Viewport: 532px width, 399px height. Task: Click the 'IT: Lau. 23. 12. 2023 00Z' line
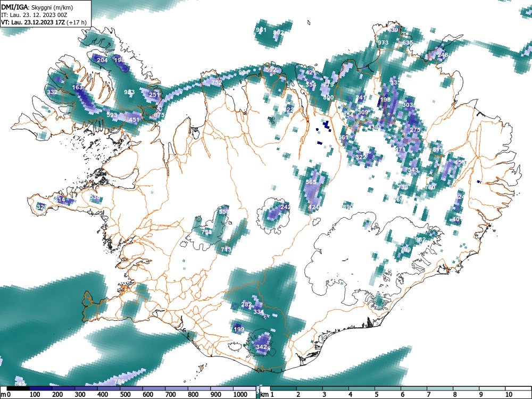tap(33, 15)
